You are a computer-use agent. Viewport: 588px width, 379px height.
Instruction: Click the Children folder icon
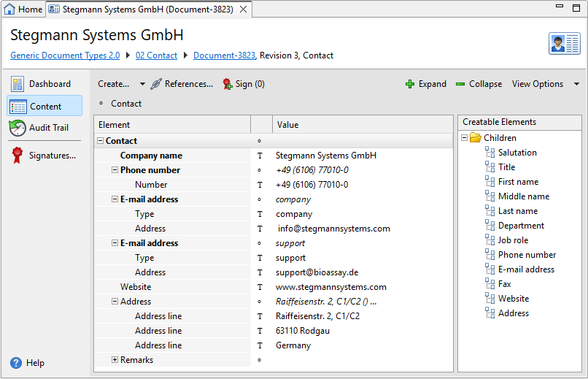[476, 138]
